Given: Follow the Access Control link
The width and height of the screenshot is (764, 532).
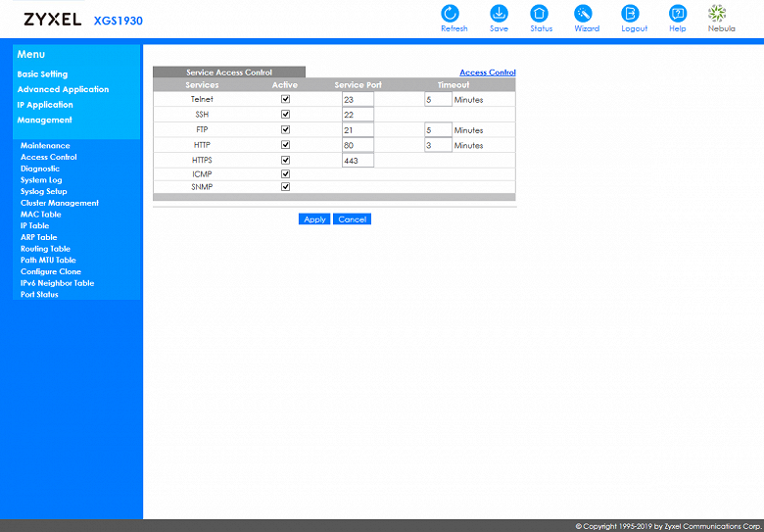Looking at the screenshot, I should (487, 73).
